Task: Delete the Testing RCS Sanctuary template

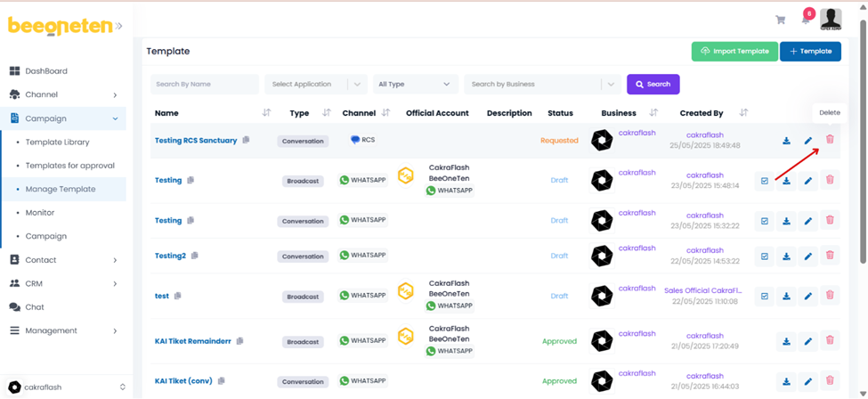Action: [x=830, y=140]
